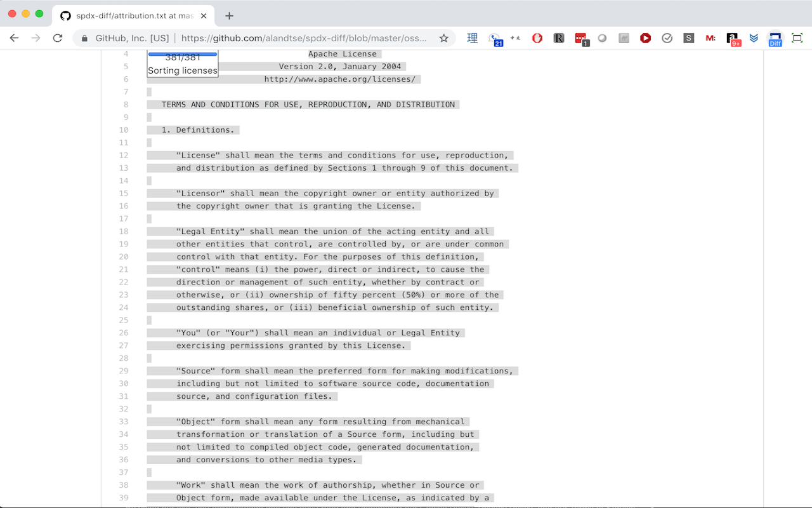
Task: Open the spdx-diff extension with Diff icon
Action: tap(775, 38)
